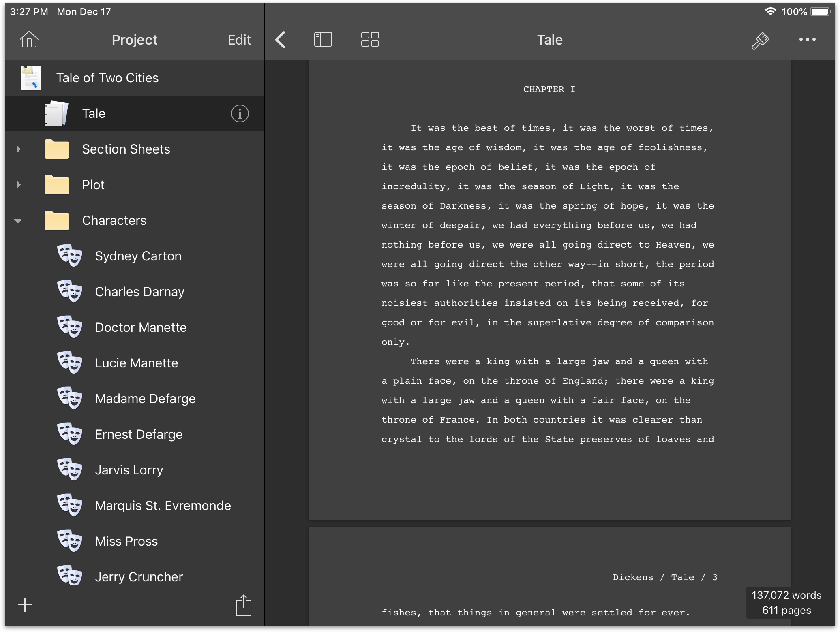Tap the Wi-Fi status icon

pos(771,11)
